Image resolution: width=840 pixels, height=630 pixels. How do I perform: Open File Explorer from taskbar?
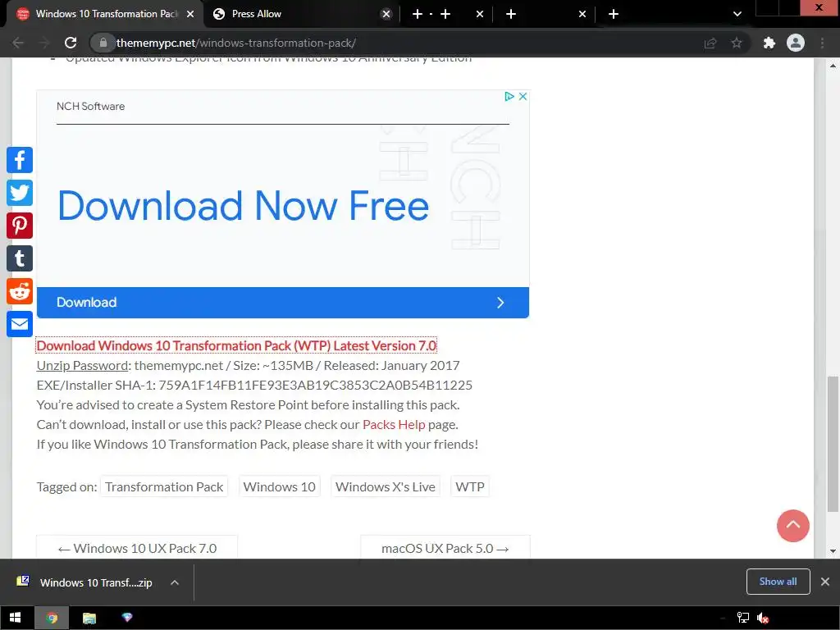tap(89, 618)
